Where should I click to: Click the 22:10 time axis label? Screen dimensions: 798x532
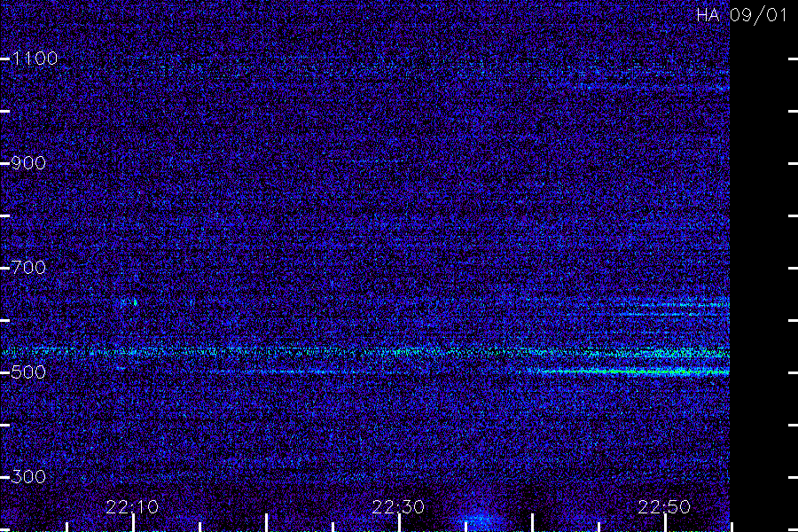coord(132,507)
